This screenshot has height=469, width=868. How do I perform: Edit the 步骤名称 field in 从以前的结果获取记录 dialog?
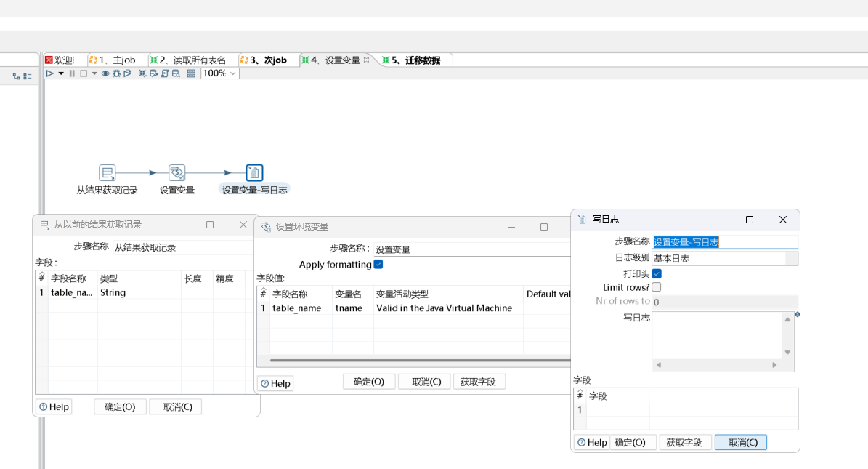tap(183, 247)
